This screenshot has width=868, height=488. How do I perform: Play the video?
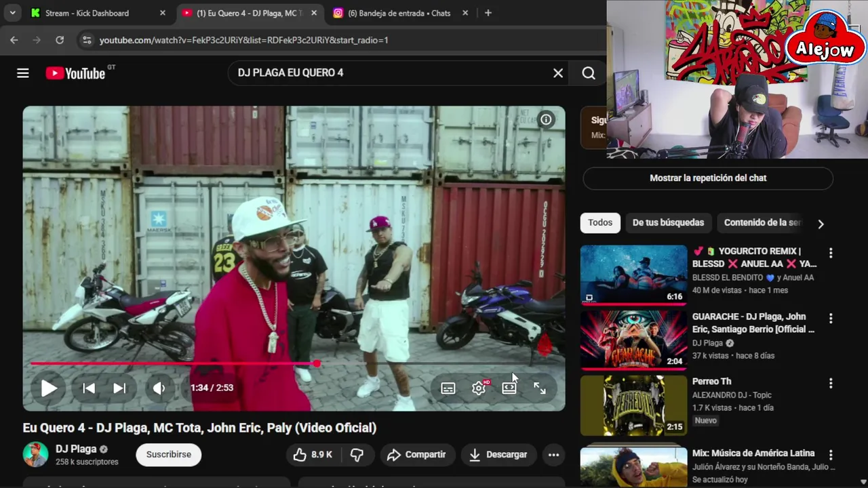[49, 388]
